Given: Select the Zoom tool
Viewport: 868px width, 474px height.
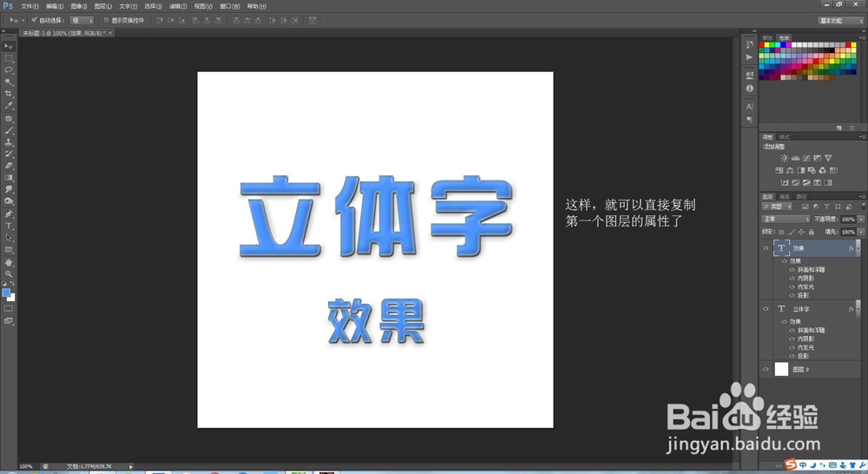Looking at the screenshot, I should coord(9,274).
